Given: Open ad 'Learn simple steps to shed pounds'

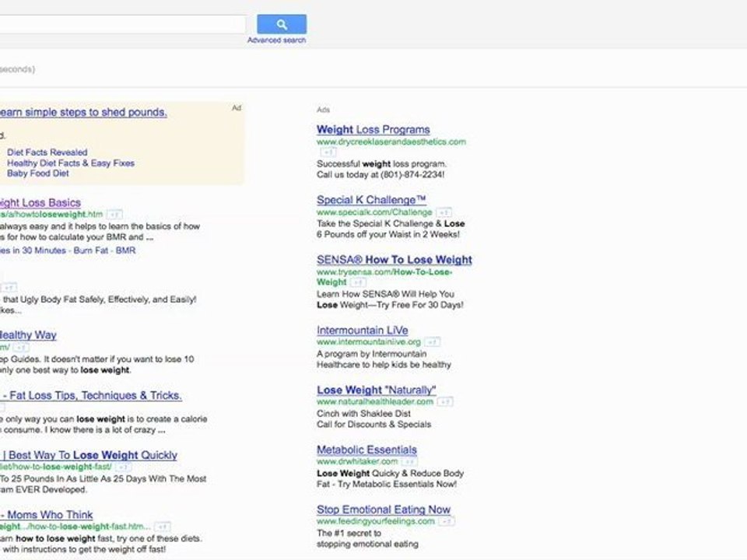Looking at the screenshot, I should [83, 112].
